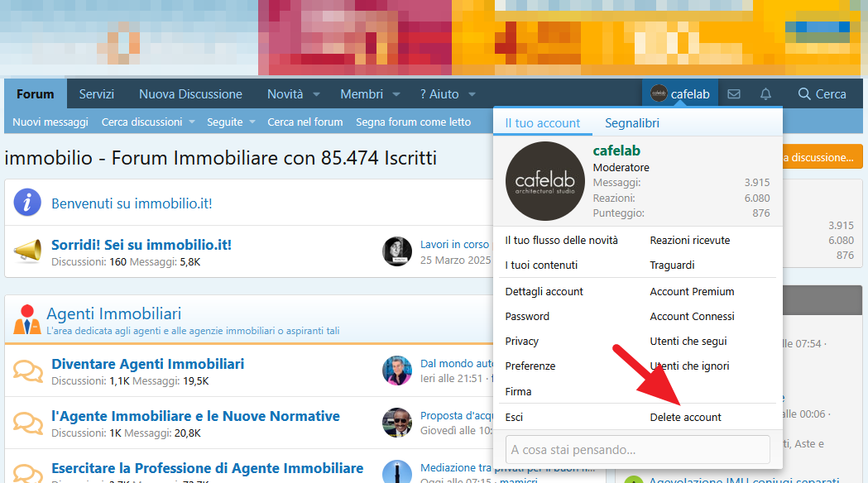868x483 pixels.
Task: Open Diventare Agenti Immobiliari forum
Action: 148,364
